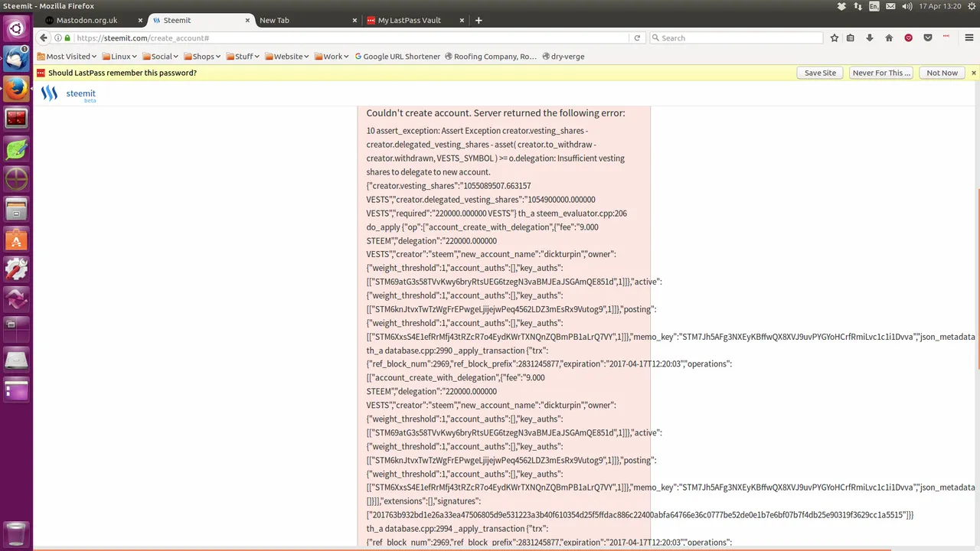Open the downloads arrow icon
Image resolution: width=980 pixels, height=551 pixels.
pyautogui.click(x=870, y=37)
